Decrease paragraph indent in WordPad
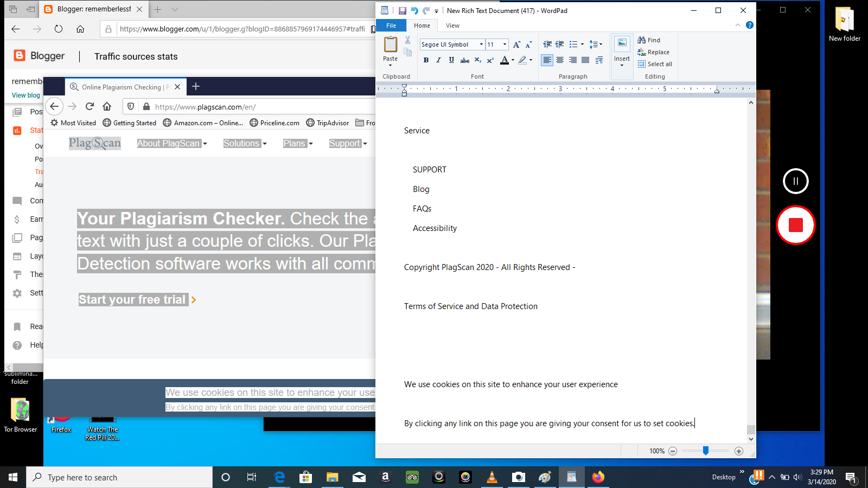Viewport: 868px width, 488px height. click(547, 44)
